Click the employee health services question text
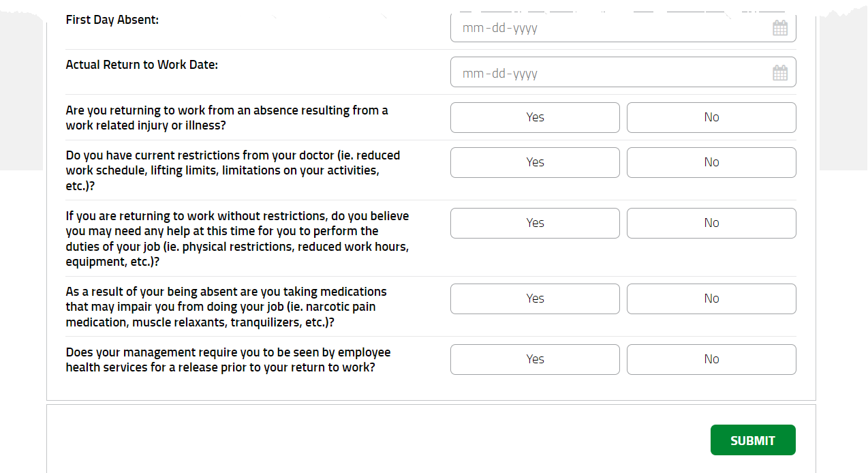Screen dimensions: 868x473 click(228, 360)
